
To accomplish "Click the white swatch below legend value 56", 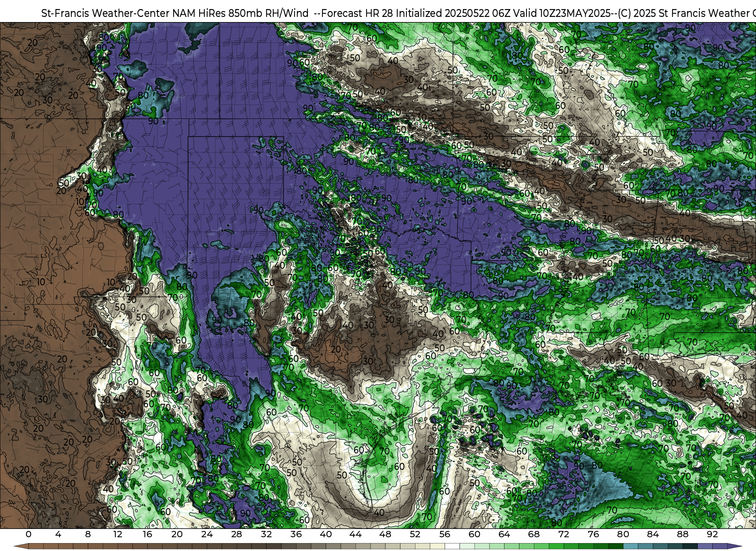I will coord(452,546).
